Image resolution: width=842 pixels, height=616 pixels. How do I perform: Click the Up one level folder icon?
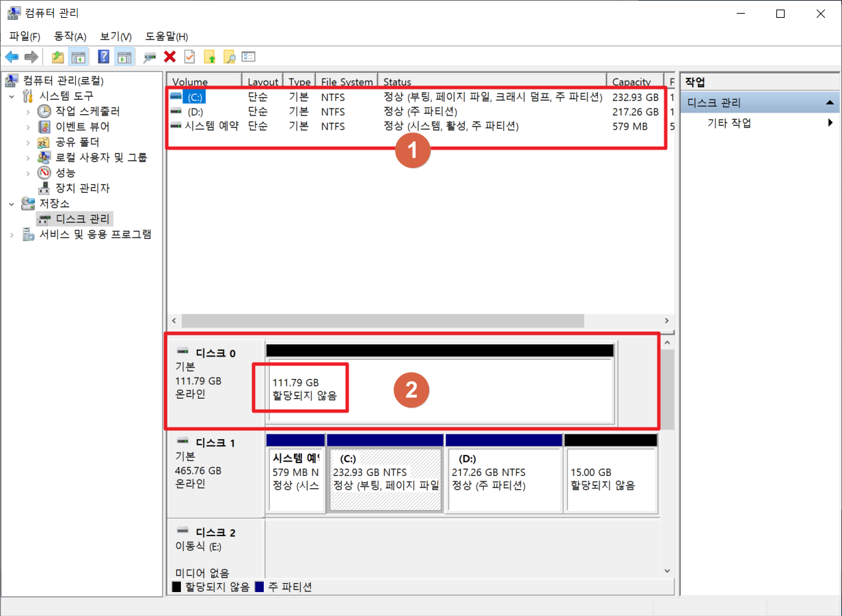[58, 57]
